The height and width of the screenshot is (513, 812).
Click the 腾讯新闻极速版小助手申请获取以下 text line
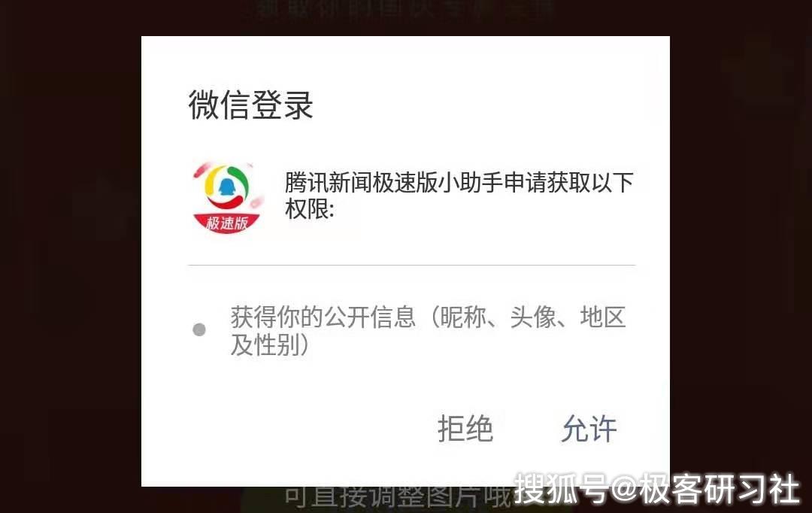pos(459,182)
